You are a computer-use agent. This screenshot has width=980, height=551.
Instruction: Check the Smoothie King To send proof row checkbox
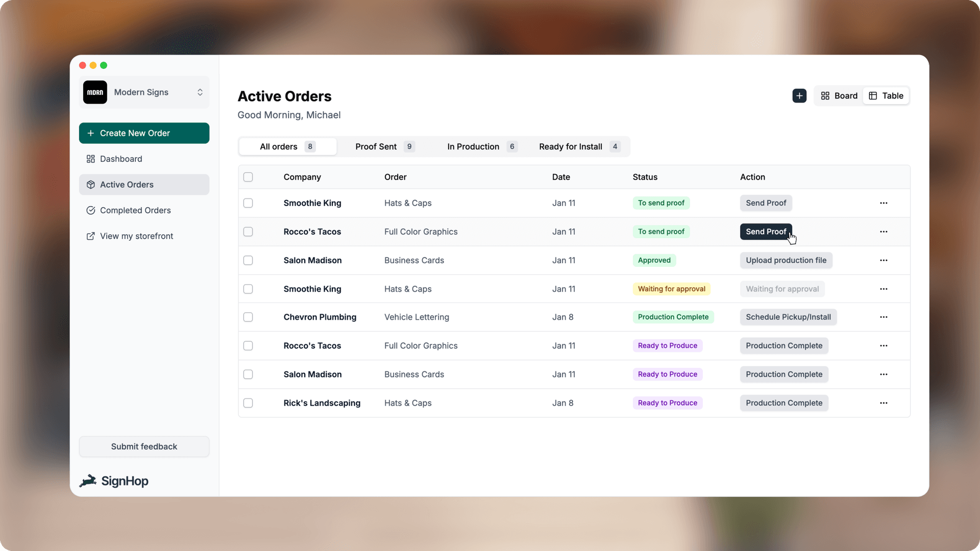click(x=248, y=203)
